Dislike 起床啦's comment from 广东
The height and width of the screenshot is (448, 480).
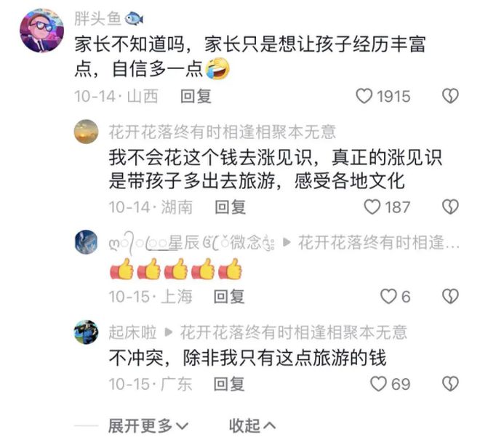pos(450,384)
